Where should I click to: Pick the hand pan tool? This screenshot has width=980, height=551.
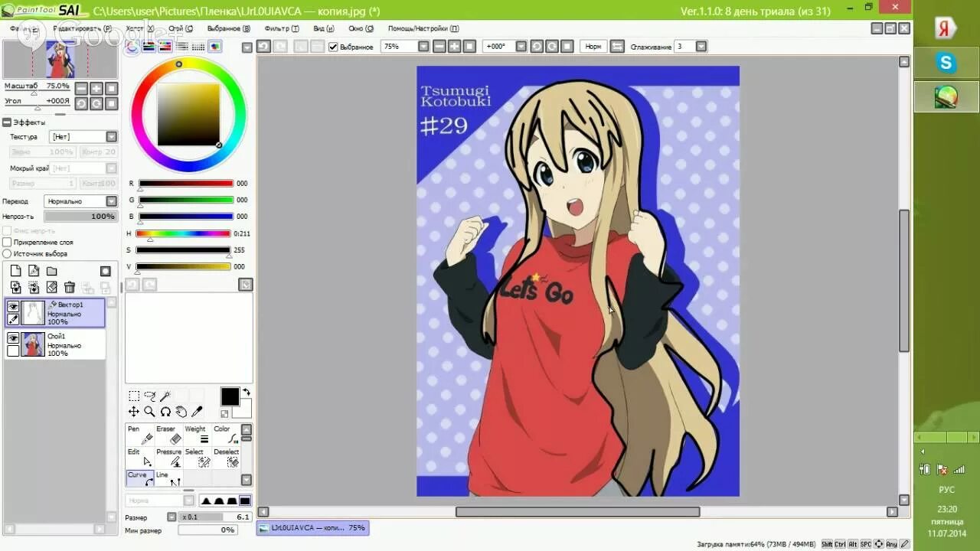[181, 412]
